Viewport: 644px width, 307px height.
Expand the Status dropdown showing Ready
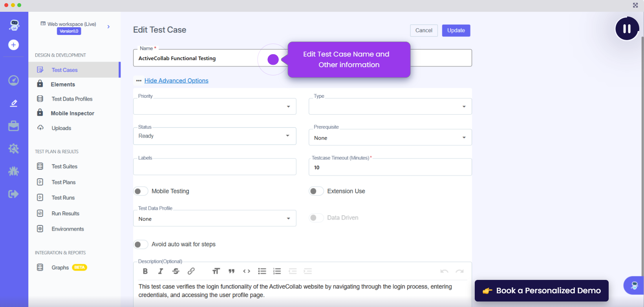[214, 136]
